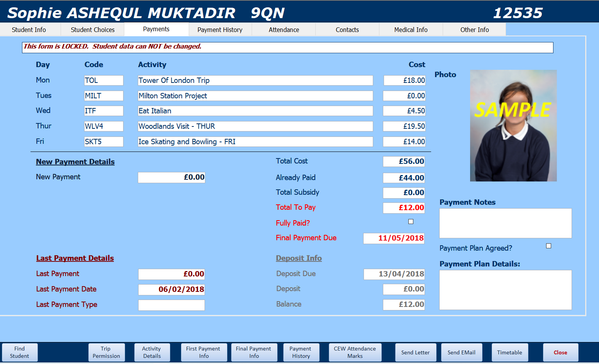
Task: View the Medical Info tab
Action: click(411, 30)
